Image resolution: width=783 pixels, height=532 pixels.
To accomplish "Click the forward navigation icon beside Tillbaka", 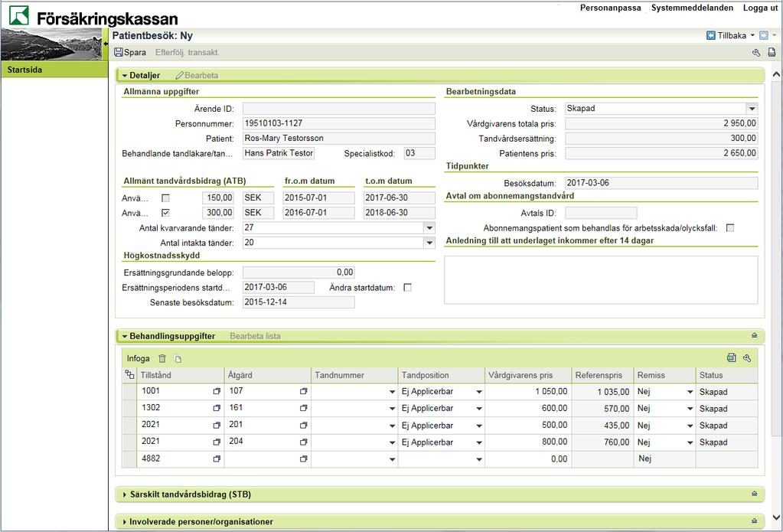I will pos(764,35).
